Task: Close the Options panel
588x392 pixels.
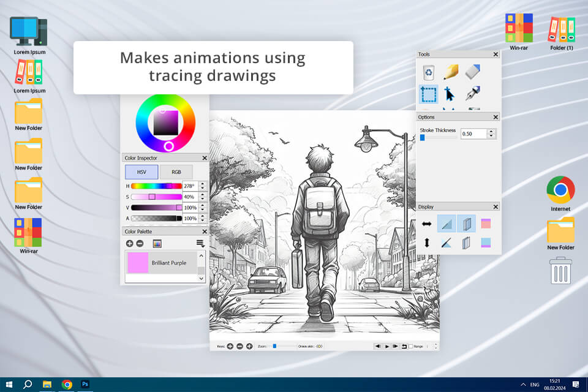Action: tap(496, 117)
